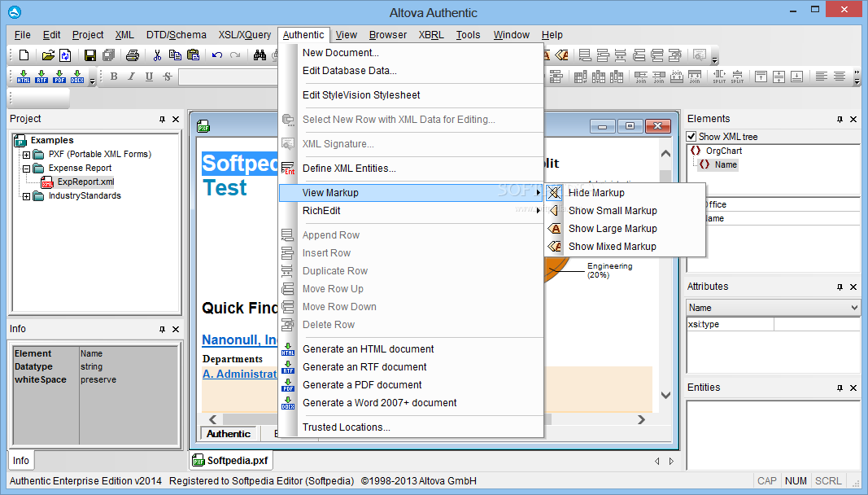This screenshot has height=495, width=868.
Task: Click the Delete Row toolbar icon
Action: coord(675,55)
